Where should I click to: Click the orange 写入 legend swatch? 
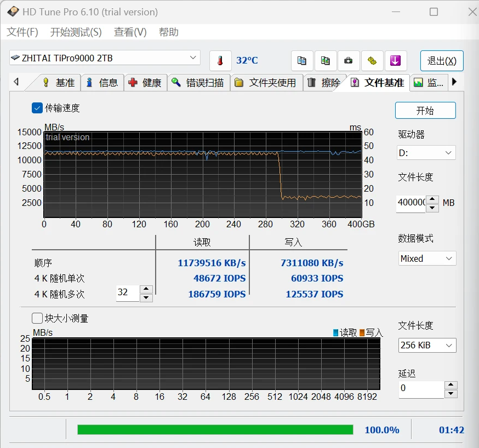coord(362,332)
